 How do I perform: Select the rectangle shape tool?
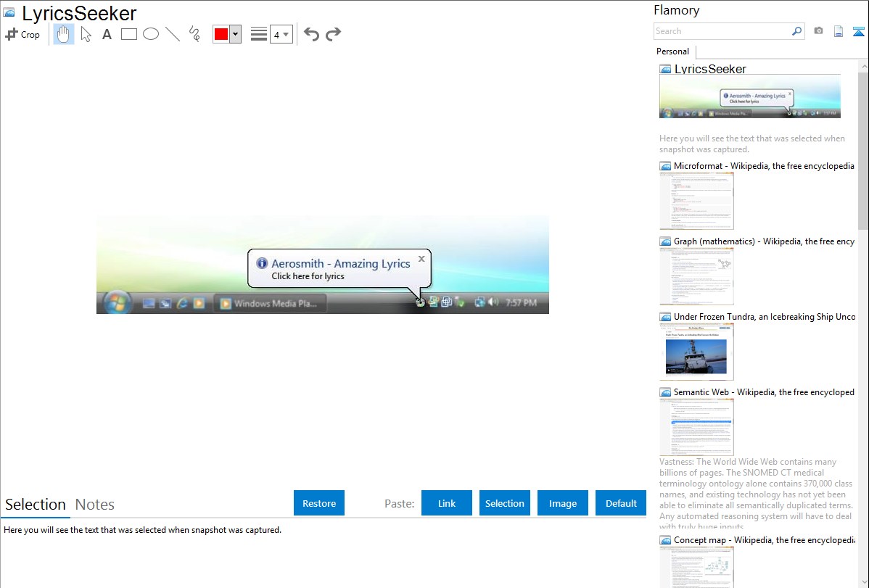coord(128,34)
